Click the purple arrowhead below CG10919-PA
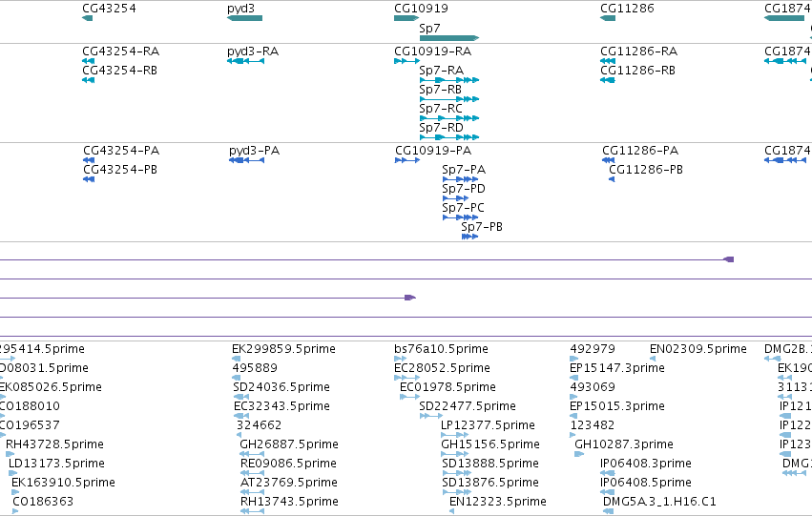Image resolution: width=812 pixels, height=516 pixels. coord(410,298)
